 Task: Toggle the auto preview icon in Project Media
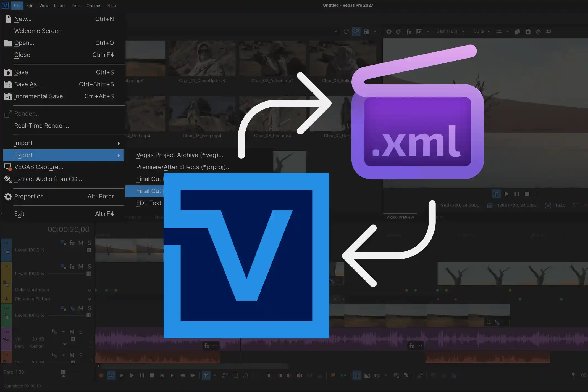click(356, 31)
